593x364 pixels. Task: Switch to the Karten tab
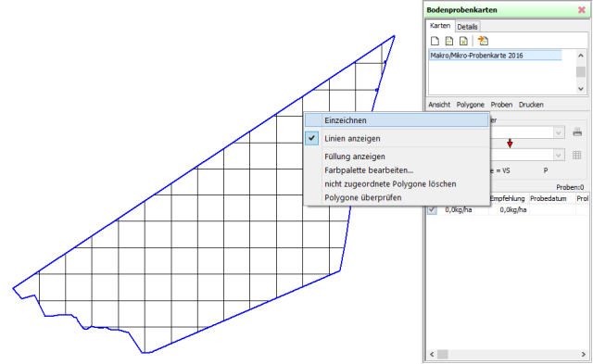click(x=440, y=26)
